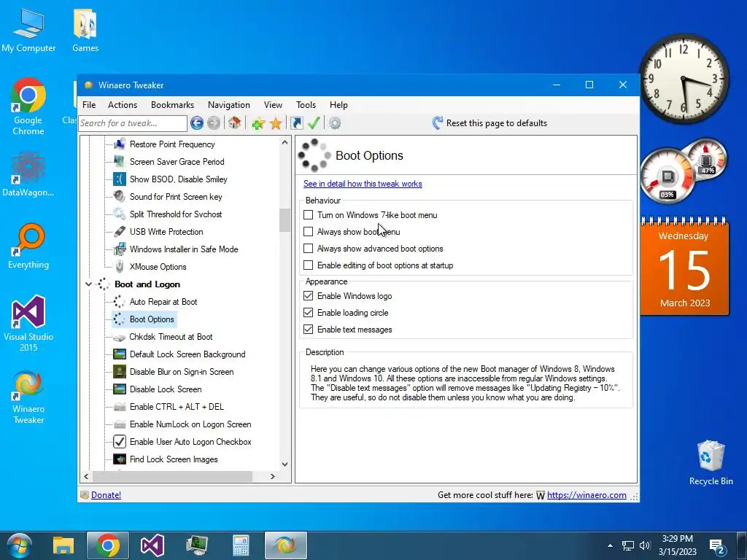Viewport: 747px width, 560px height.
Task: Click the taskbar volume speaker icon
Action: tap(645, 545)
